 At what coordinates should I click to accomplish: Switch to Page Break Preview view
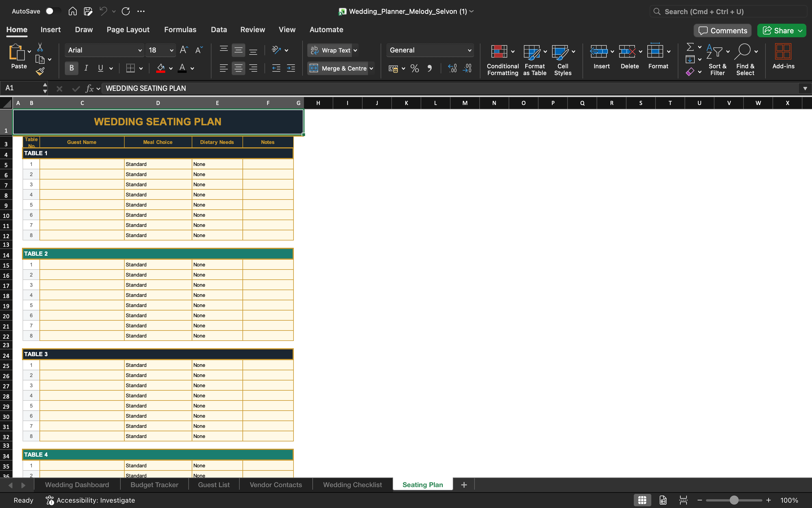point(683,500)
